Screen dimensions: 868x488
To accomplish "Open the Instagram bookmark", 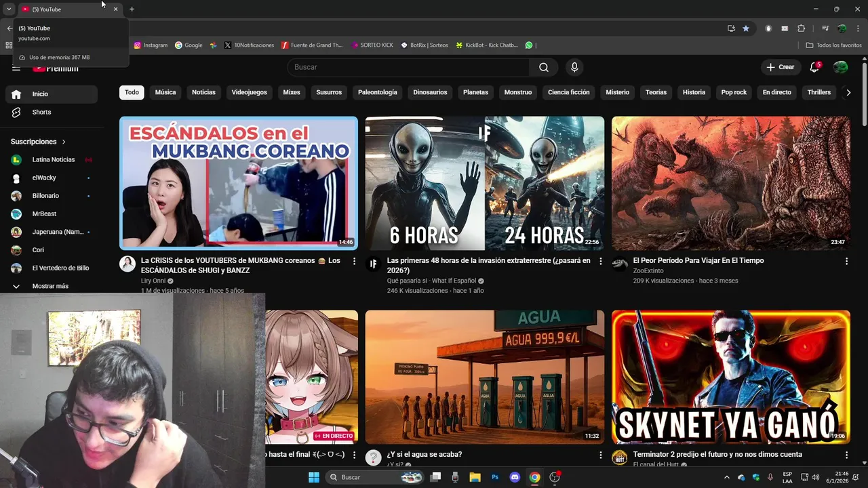I will coord(151,45).
